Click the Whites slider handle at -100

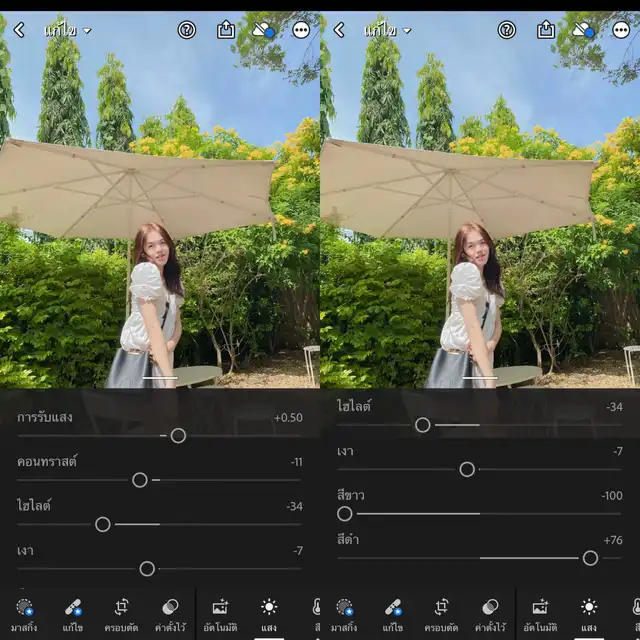point(345,513)
